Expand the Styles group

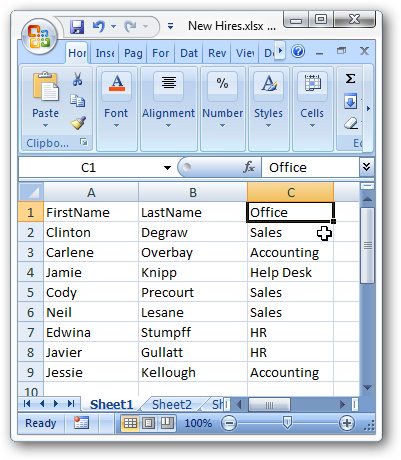(x=268, y=109)
